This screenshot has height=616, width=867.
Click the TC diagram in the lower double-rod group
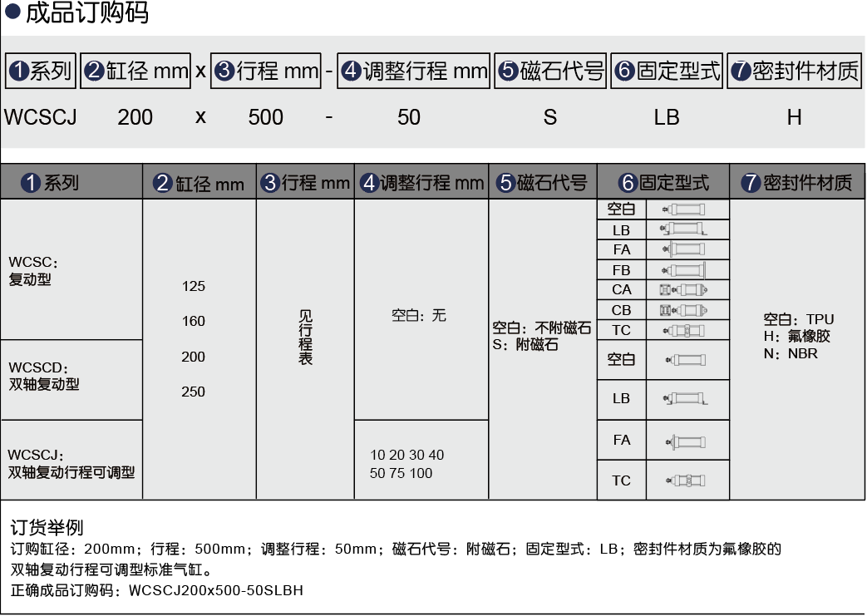pos(686,480)
